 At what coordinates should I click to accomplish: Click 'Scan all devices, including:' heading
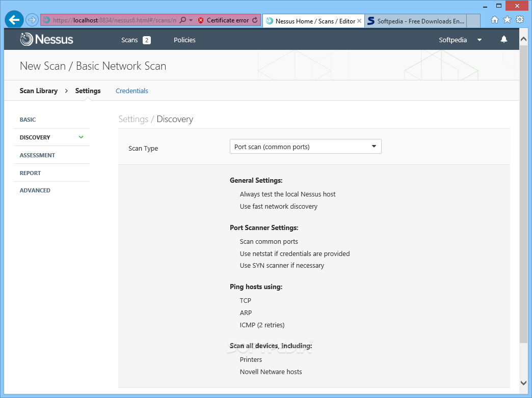[x=271, y=346]
